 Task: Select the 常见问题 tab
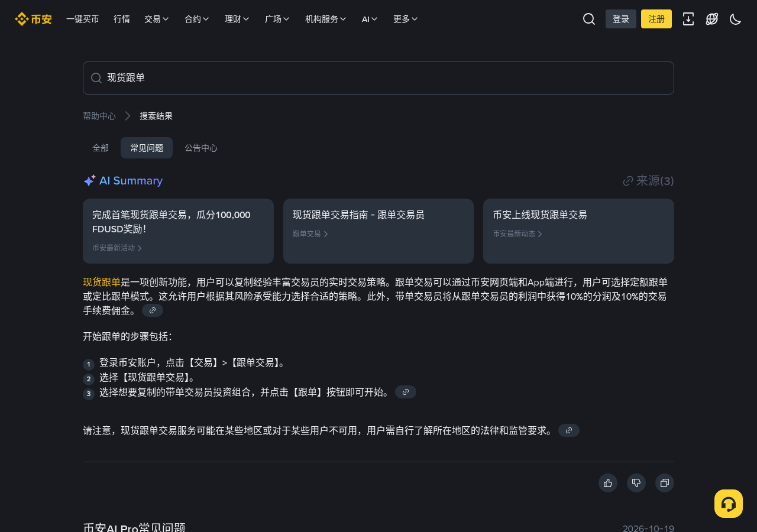pyautogui.click(x=147, y=148)
